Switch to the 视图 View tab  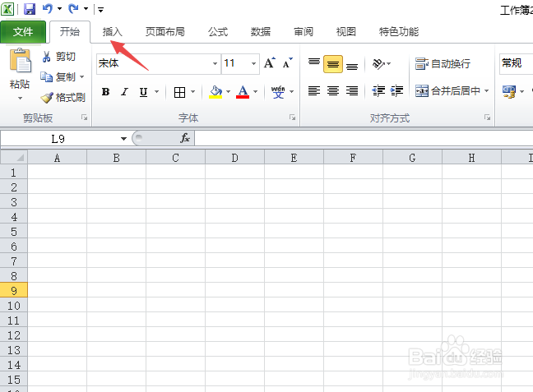coord(346,32)
